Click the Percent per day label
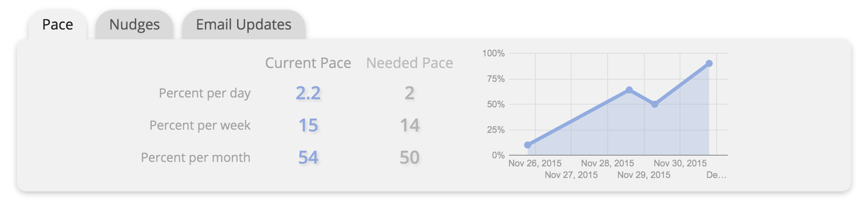This screenshot has width=868, height=212. 204,93
